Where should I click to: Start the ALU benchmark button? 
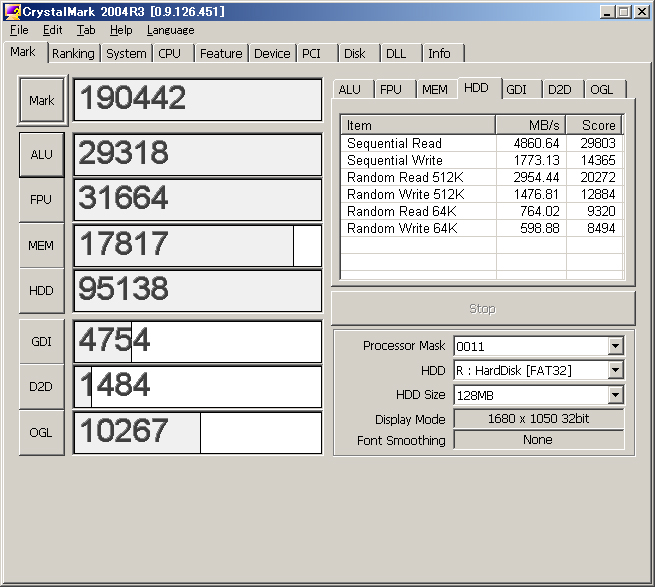(42, 154)
